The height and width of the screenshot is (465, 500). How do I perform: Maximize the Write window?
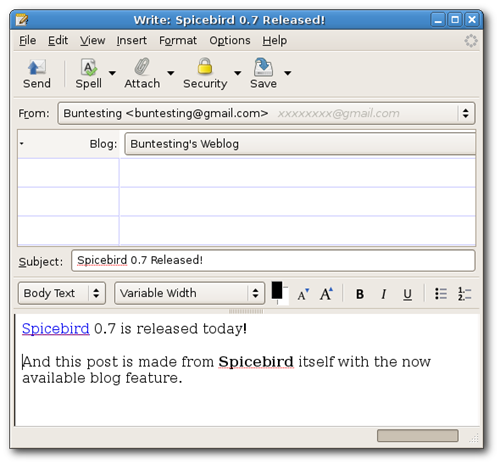click(x=455, y=20)
